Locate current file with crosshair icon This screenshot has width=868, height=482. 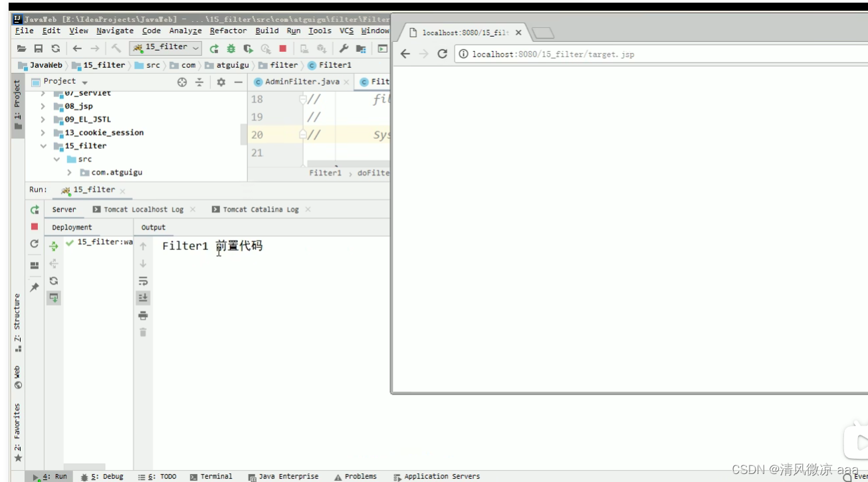(x=182, y=82)
